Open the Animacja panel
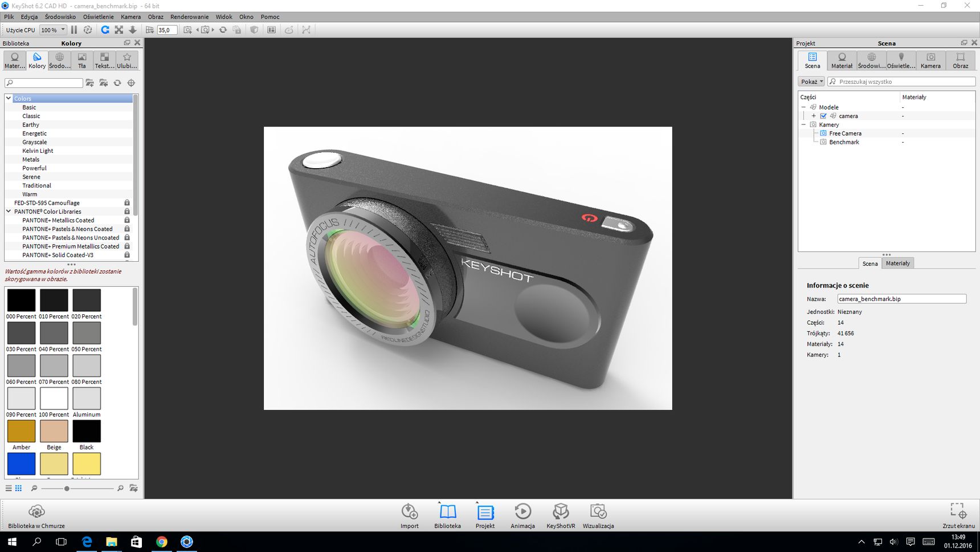This screenshot has height=552, width=980. coord(522,516)
